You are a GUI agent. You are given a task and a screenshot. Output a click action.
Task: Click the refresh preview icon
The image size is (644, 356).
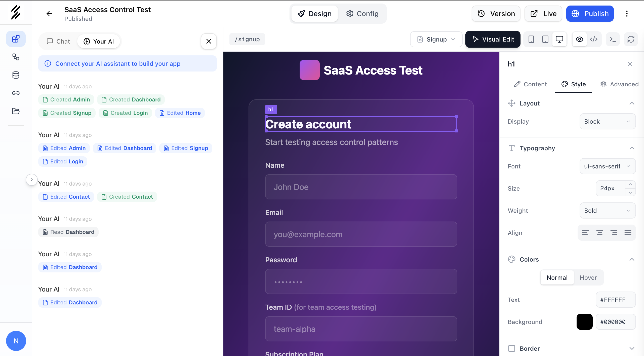click(x=631, y=39)
